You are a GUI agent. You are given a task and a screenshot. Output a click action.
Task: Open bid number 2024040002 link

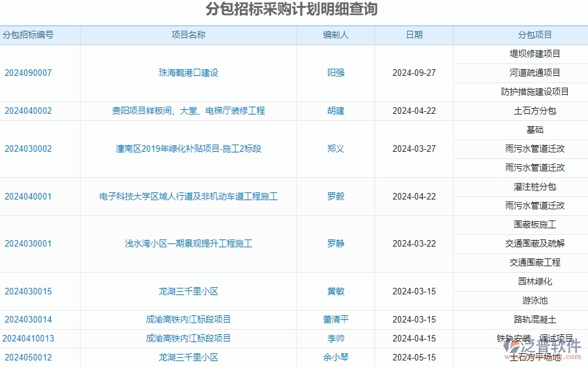tap(28, 111)
